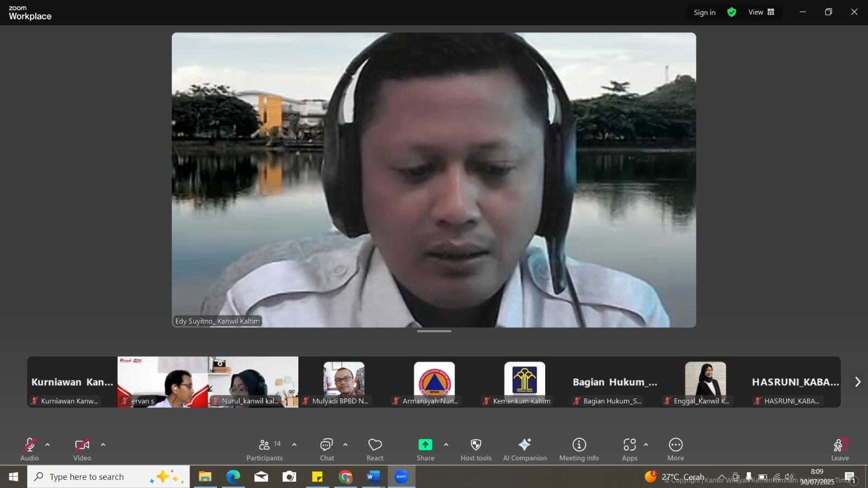Viewport: 868px width, 488px height.
Task: Select ervan s video thumbnail
Action: [163, 382]
